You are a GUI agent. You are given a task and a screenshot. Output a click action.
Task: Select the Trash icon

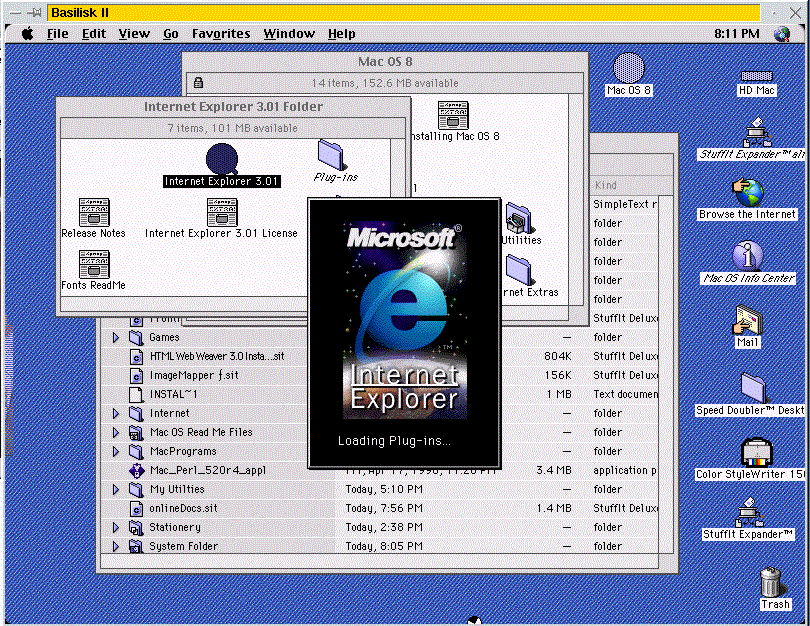pos(772,582)
